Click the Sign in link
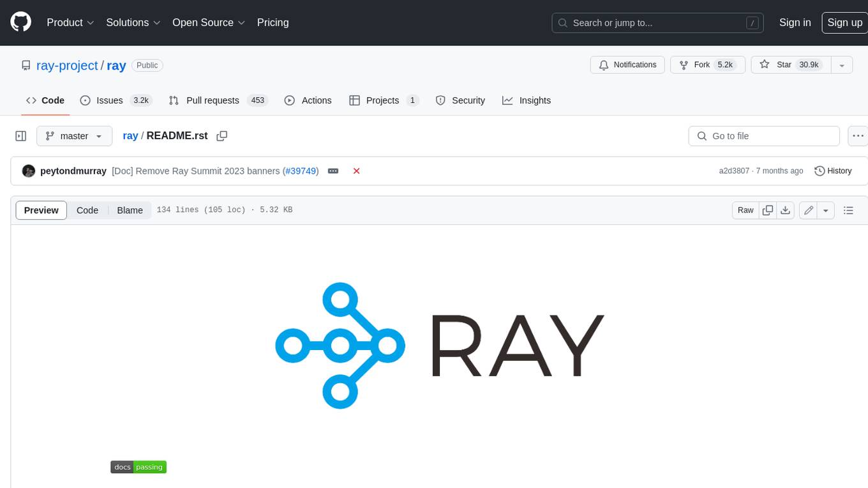Image resolution: width=868 pixels, height=488 pixels. 795,22
